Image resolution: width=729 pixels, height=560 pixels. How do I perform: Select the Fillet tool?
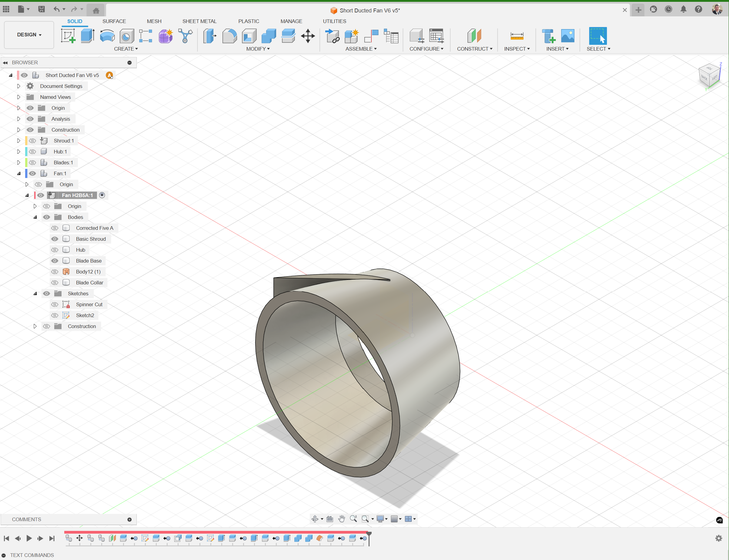[229, 36]
